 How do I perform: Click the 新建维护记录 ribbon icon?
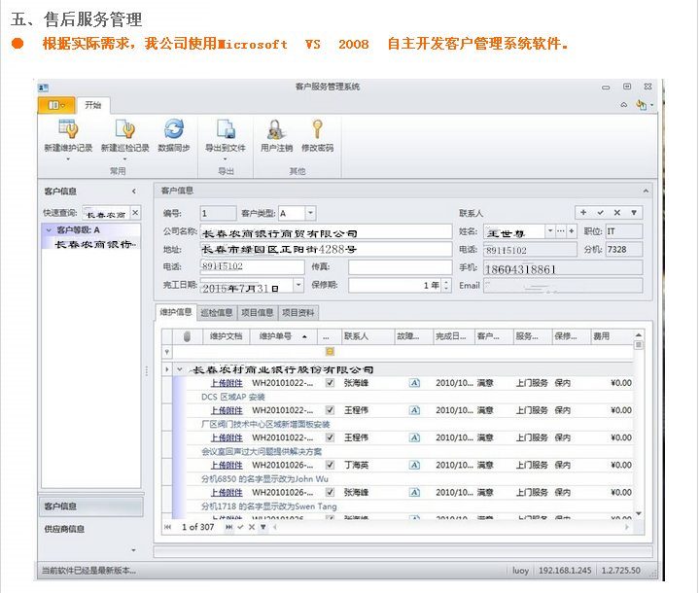click(x=68, y=130)
